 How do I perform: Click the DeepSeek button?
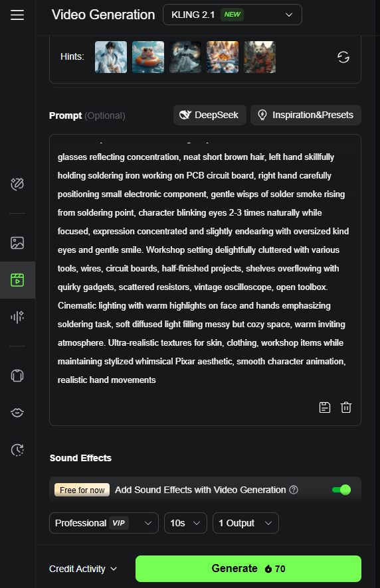click(x=209, y=115)
